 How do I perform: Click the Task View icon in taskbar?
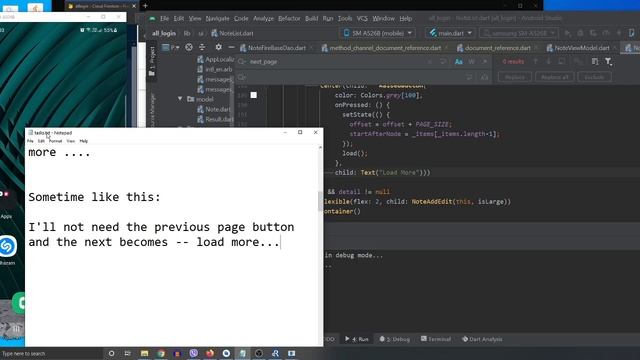[127, 353]
